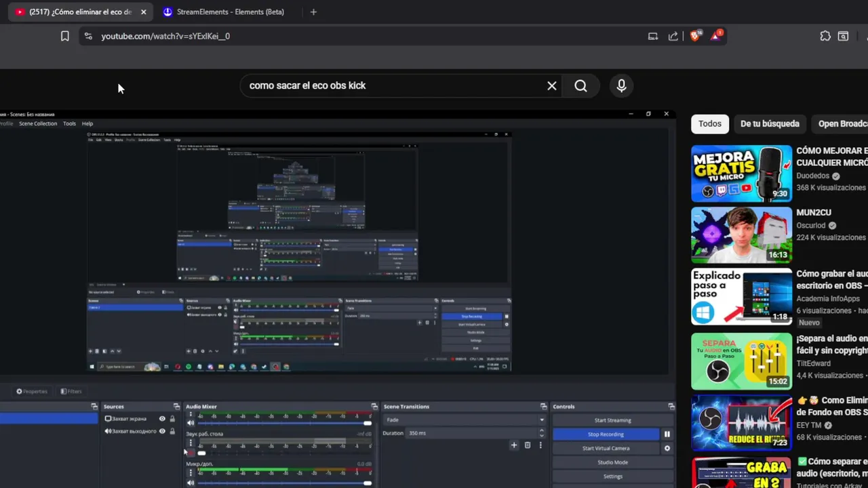Image resolution: width=868 pixels, height=488 pixels.
Task: Select the De tu búsqueda filter chip
Action: (770, 123)
